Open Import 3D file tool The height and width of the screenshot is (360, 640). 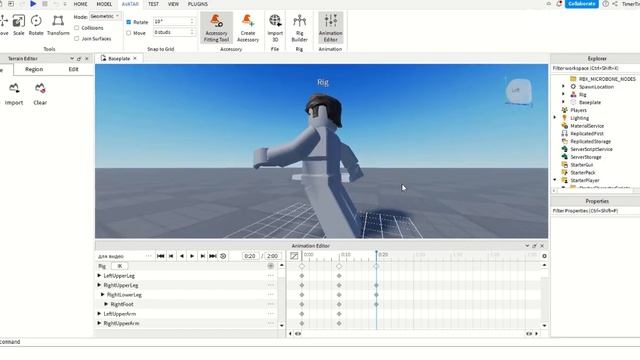(x=275, y=28)
